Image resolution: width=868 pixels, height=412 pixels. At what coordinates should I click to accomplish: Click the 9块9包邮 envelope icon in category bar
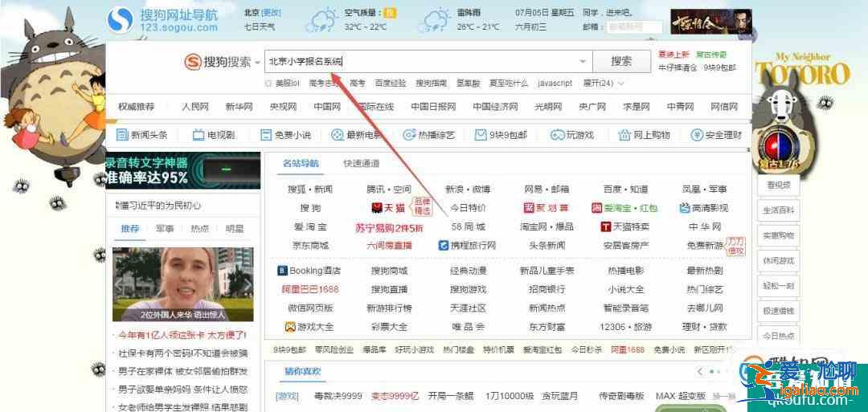[x=480, y=134]
